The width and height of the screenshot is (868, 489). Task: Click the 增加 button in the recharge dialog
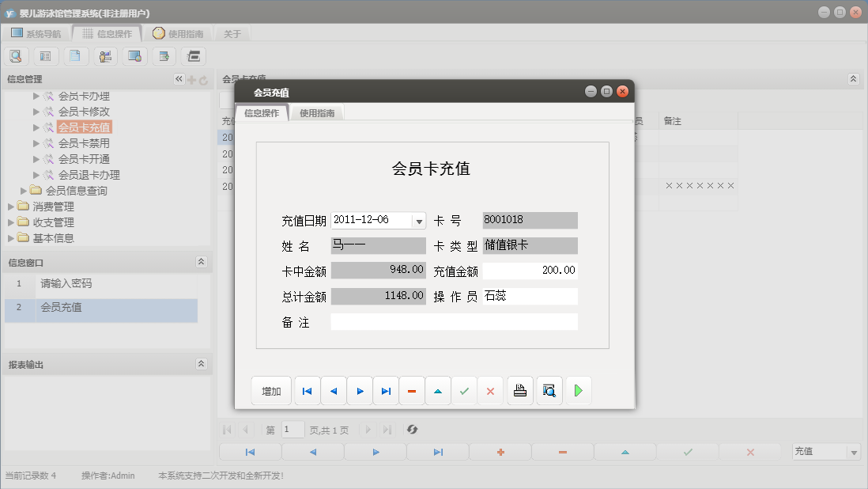coord(271,390)
